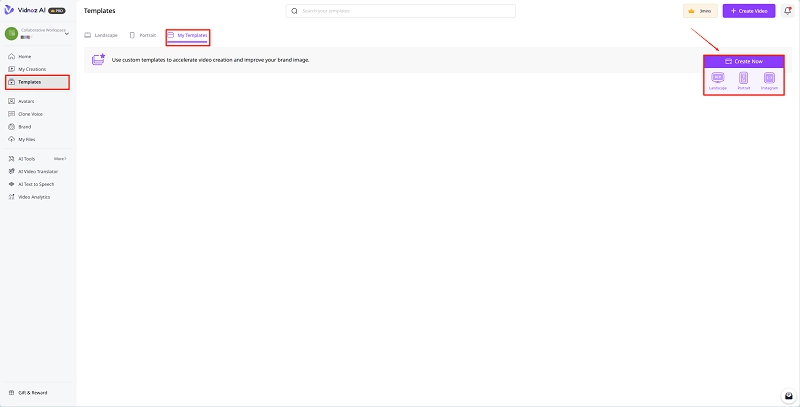The width and height of the screenshot is (800, 407).
Task: Switch to the Landscape templates tab
Action: point(100,35)
